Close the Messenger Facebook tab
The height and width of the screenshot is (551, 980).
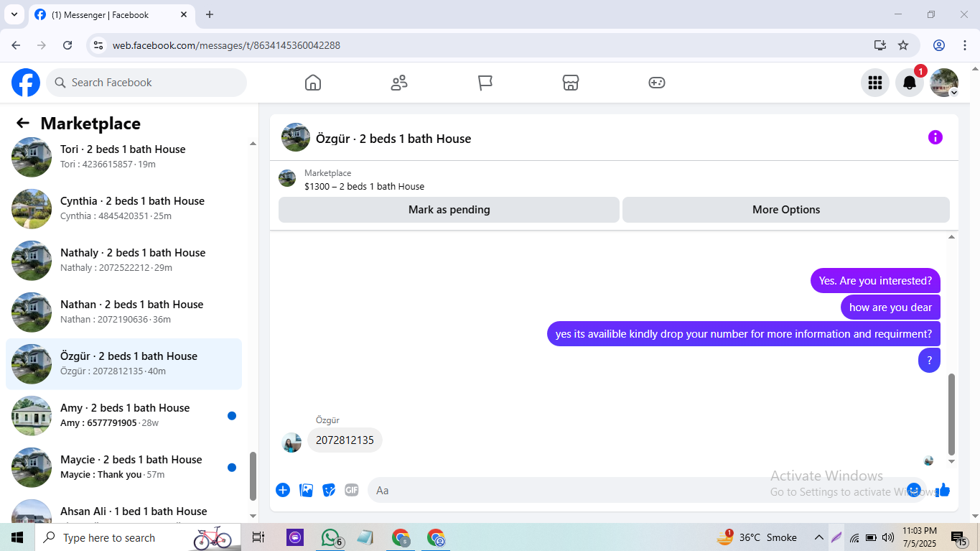pos(183,14)
